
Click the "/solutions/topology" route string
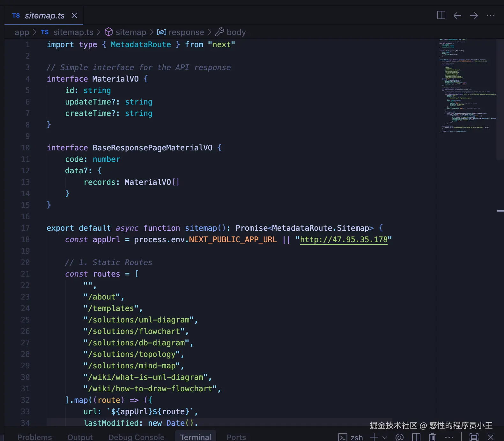[132, 354]
